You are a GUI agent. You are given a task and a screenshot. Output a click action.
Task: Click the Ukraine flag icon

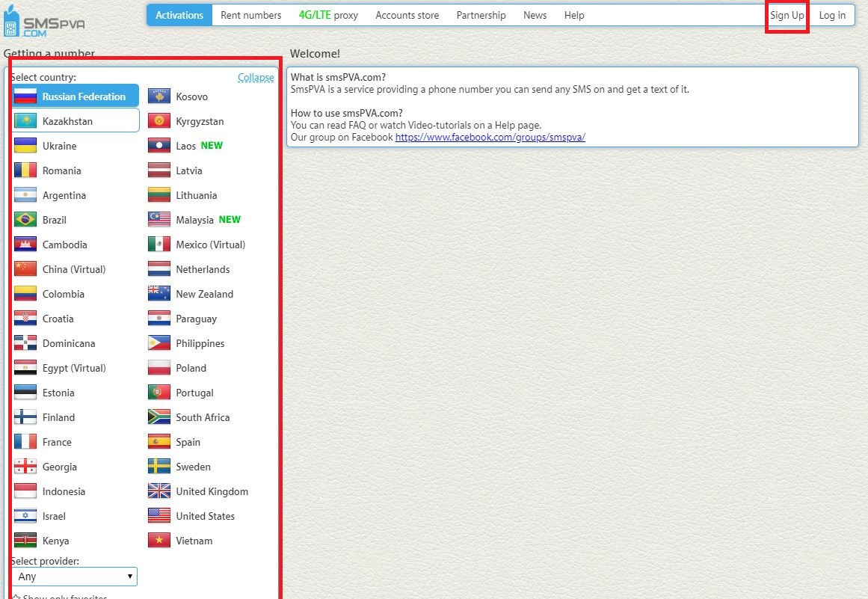pyautogui.click(x=25, y=146)
